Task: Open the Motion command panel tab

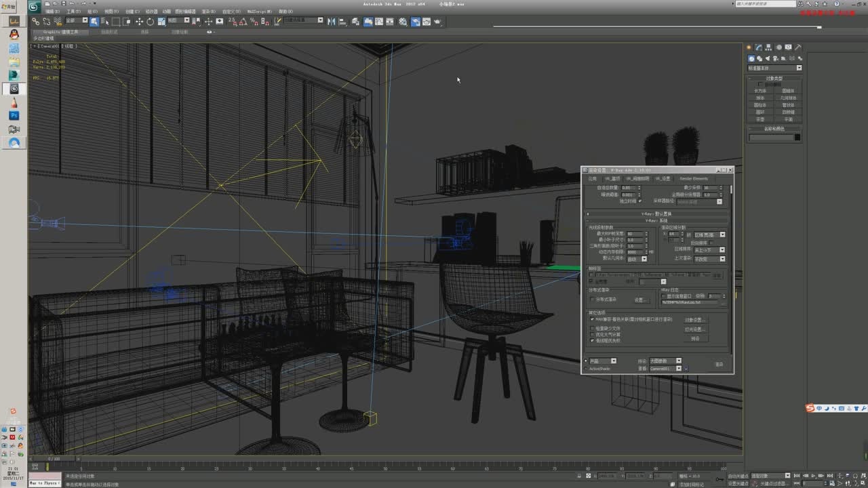Action: pos(778,47)
